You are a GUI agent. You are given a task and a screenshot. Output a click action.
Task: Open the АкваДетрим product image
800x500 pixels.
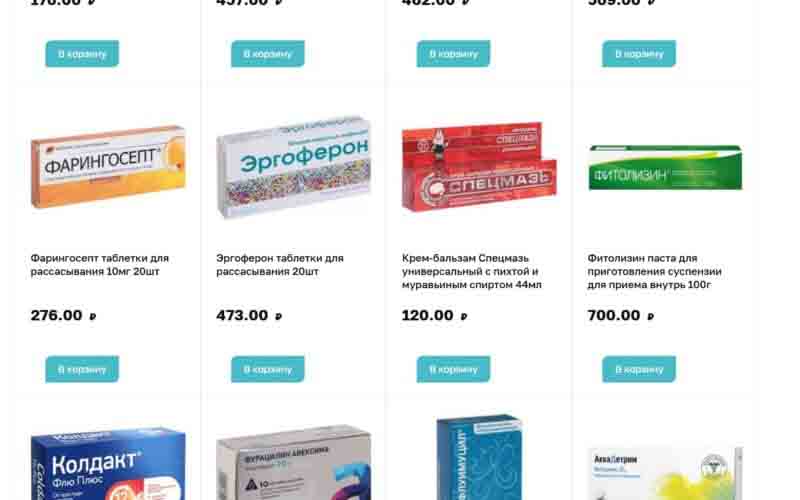click(x=665, y=473)
